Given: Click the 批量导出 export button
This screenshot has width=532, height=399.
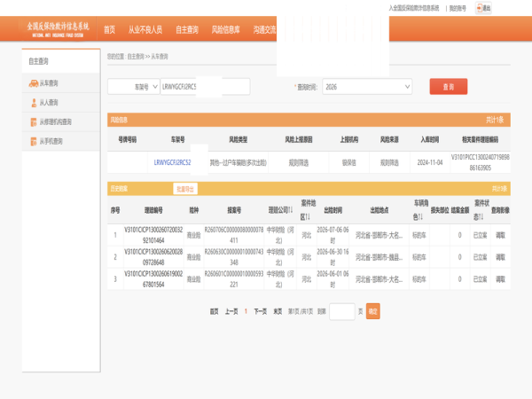Looking at the screenshot, I should (185, 189).
